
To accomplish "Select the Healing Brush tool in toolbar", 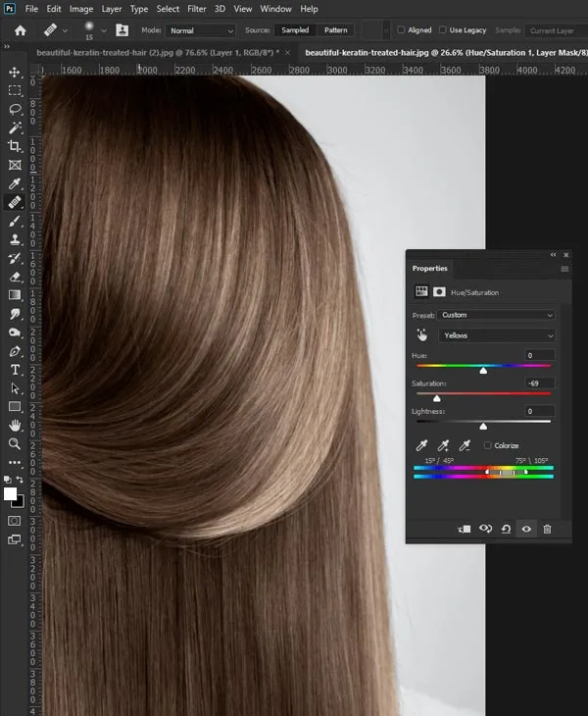I will [x=15, y=202].
